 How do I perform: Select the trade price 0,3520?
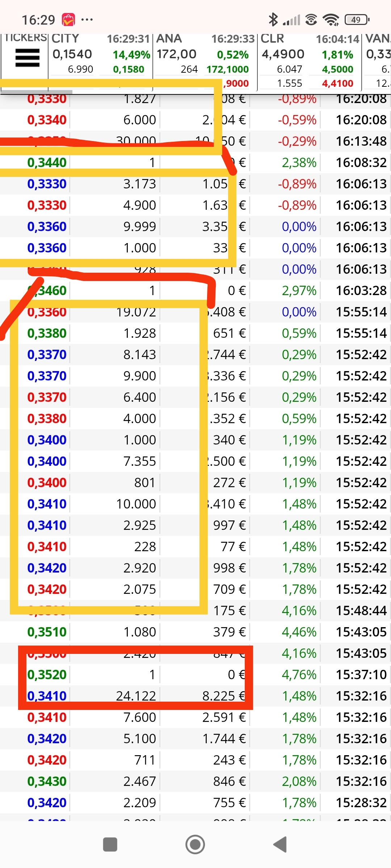click(47, 675)
